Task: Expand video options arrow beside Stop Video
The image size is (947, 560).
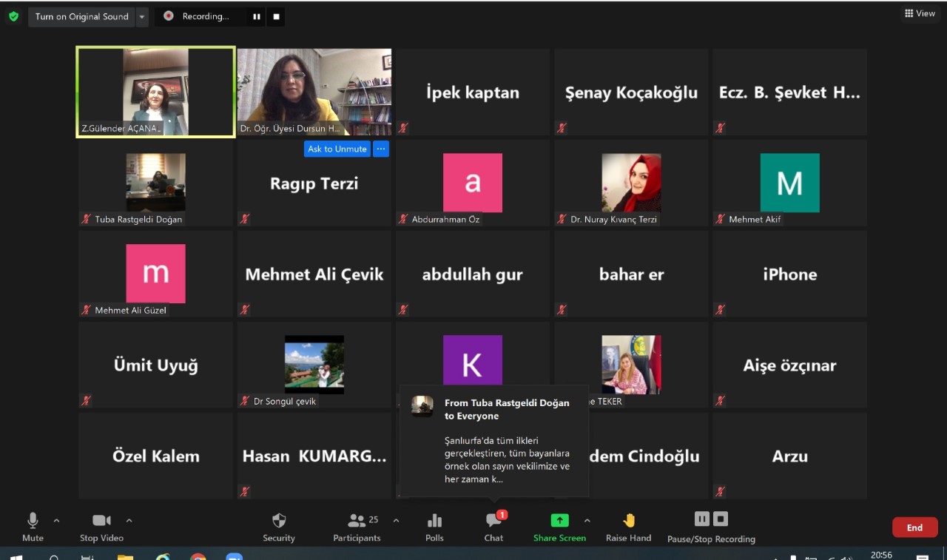Action: [129, 520]
